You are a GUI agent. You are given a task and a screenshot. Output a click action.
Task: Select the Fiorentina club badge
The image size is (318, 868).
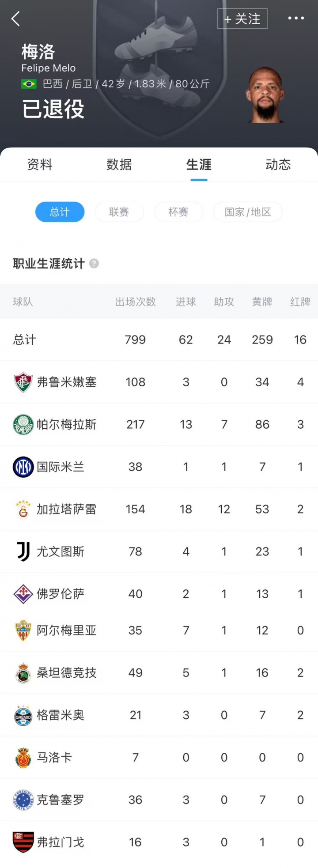point(23,593)
